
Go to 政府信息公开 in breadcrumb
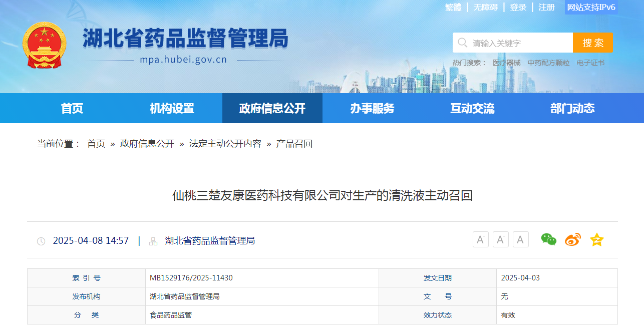(x=147, y=144)
